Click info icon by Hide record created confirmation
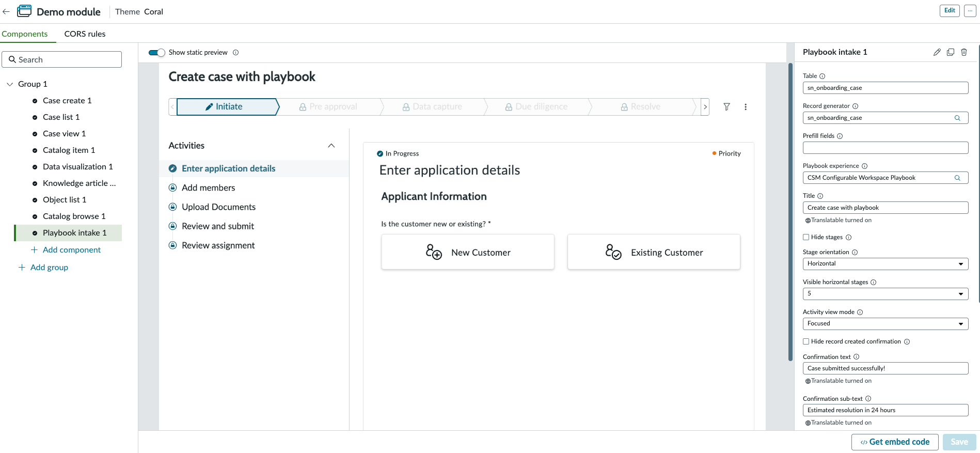 click(x=907, y=341)
